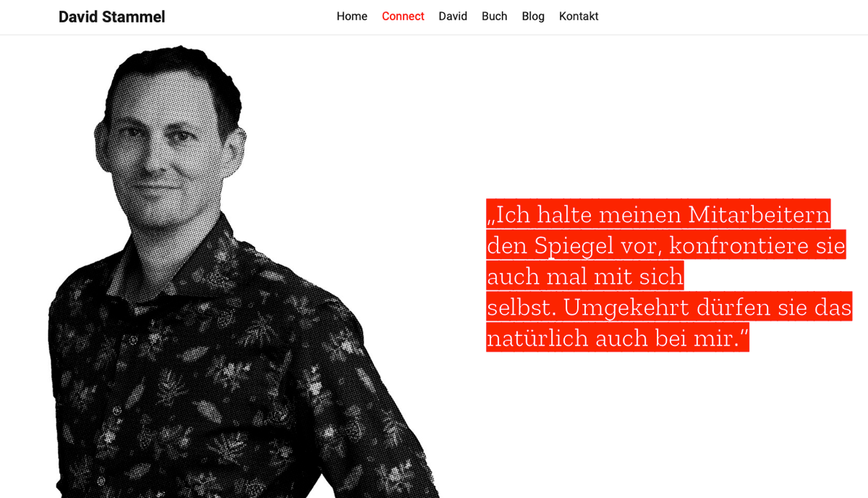Select the red Connect navigation link
868x498 pixels.
tap(403, 16)
